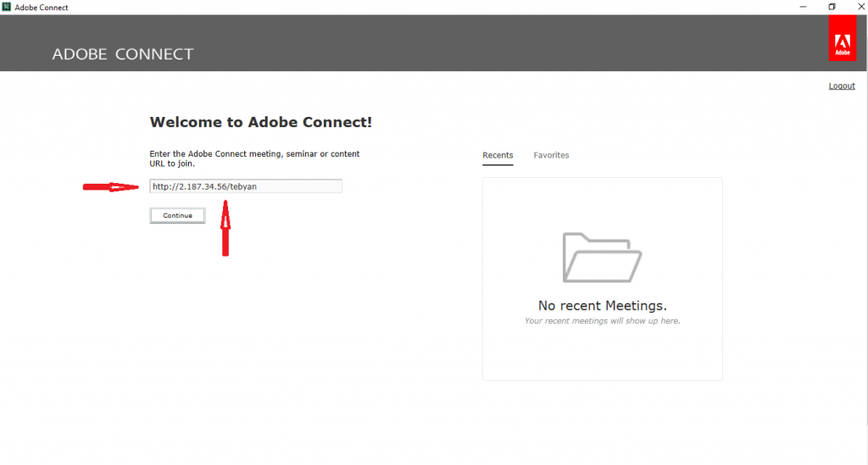The width and height of the screenshot is (868, 465).
Task: Minimize the Adobe Connect window
Action: 803,7
